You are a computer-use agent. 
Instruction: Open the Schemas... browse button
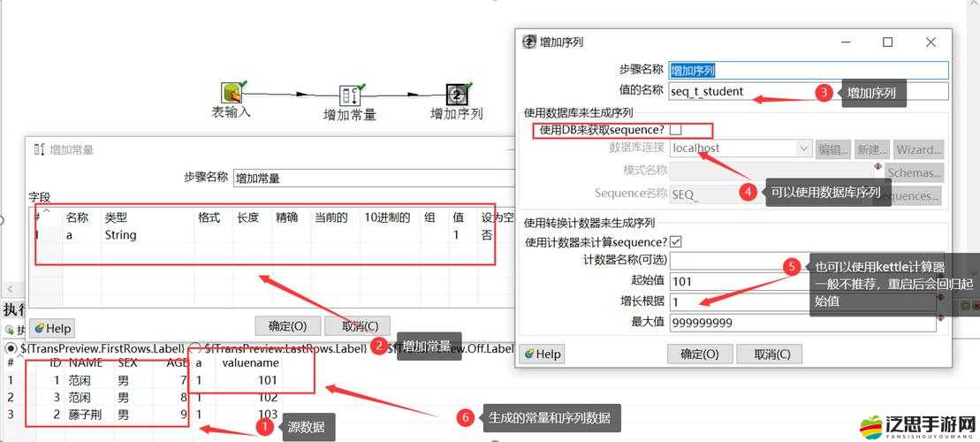coord(914,172)
